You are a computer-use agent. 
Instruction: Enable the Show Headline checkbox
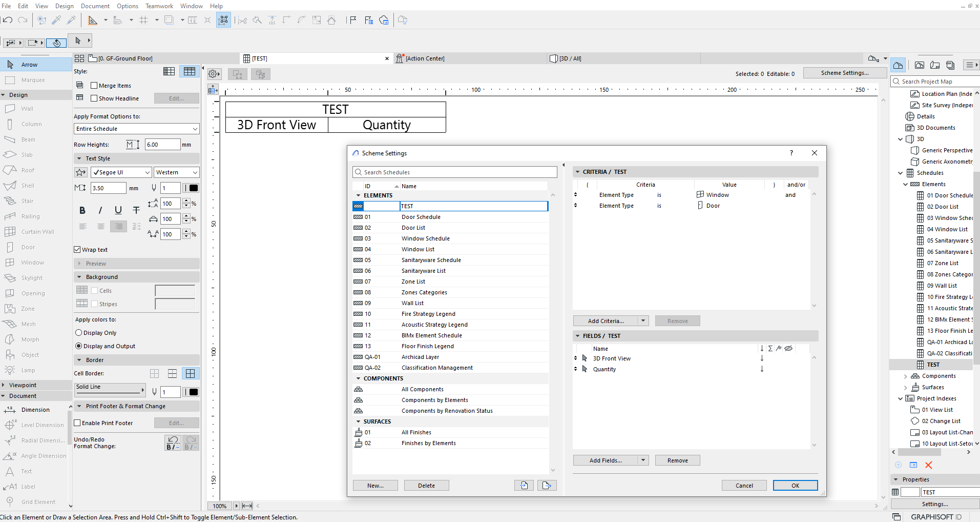point(94,98)
